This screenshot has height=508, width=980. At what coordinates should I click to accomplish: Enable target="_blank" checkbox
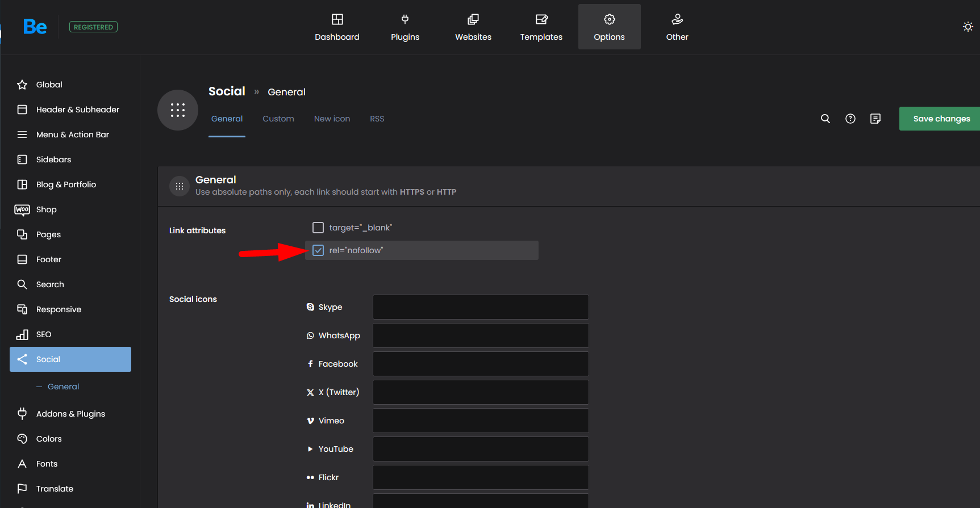[x=318, y=228]
